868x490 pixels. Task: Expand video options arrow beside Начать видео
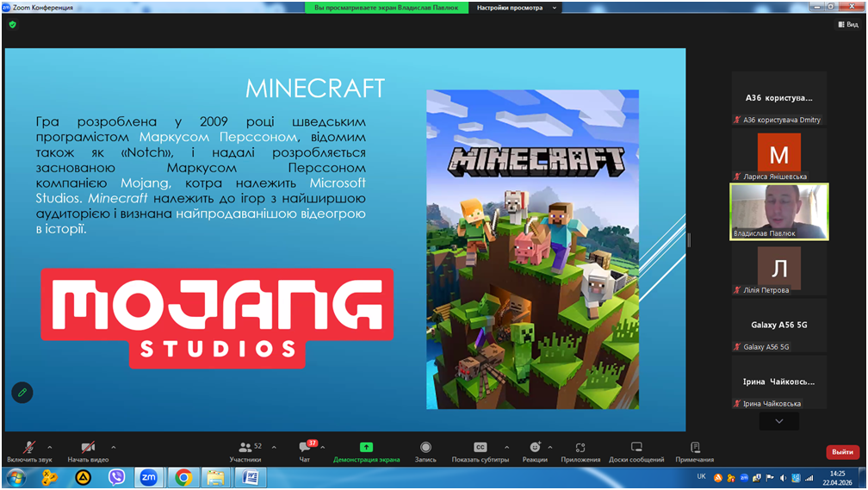(114, 447)
